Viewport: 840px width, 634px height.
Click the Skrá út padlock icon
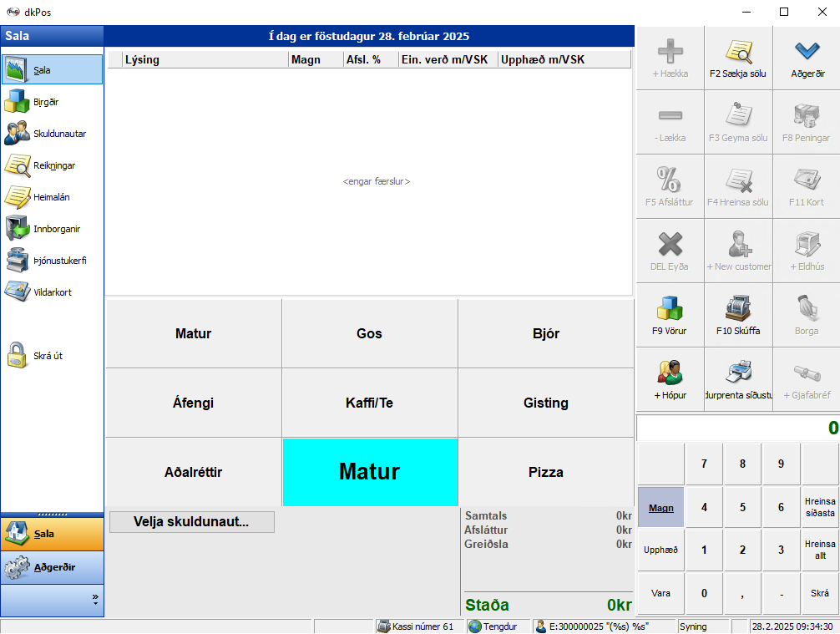pos(18,355)
